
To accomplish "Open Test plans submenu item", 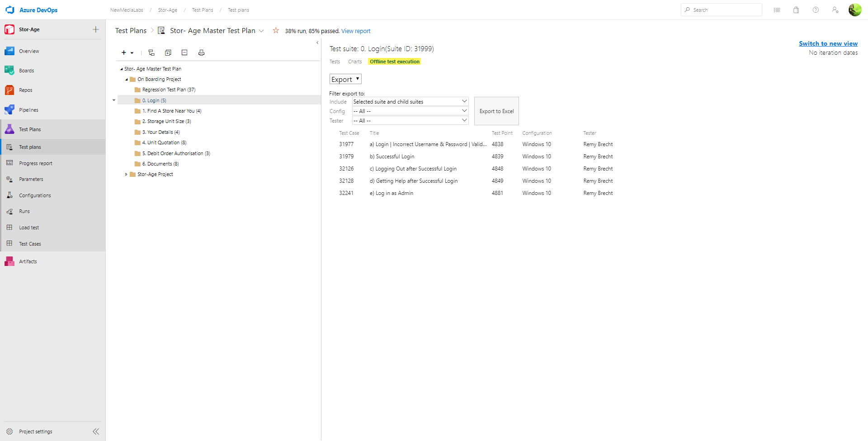I will pos(52,147).
